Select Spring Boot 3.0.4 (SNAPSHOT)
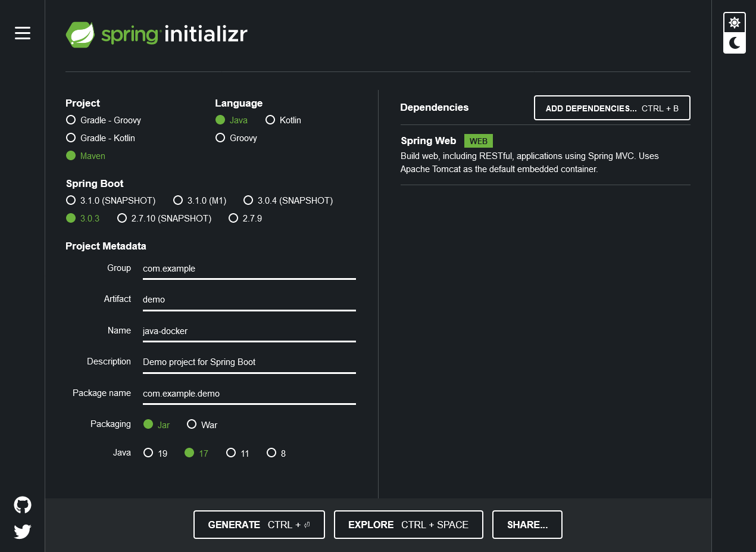756x552 pixels. tap(288, 201)
